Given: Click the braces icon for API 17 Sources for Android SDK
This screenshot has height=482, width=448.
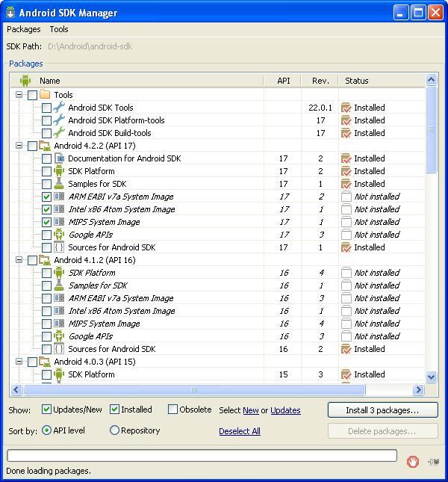Looking at the screenshot, I should (59, 247).
